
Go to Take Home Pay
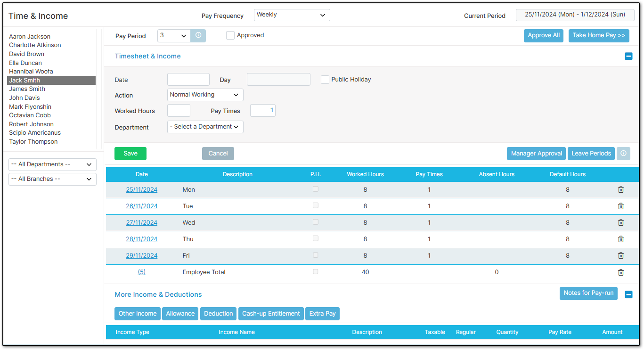[599, 36]
